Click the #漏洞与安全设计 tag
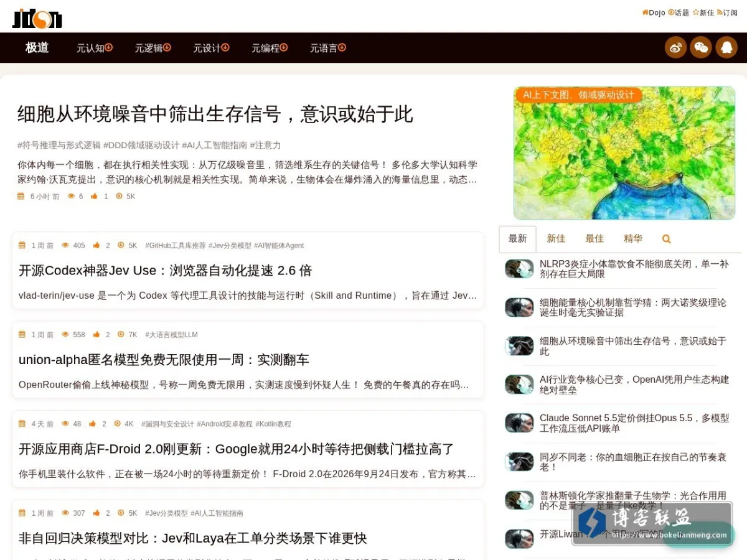The width and height of the screenshot is (747, 560). (167, 424)
